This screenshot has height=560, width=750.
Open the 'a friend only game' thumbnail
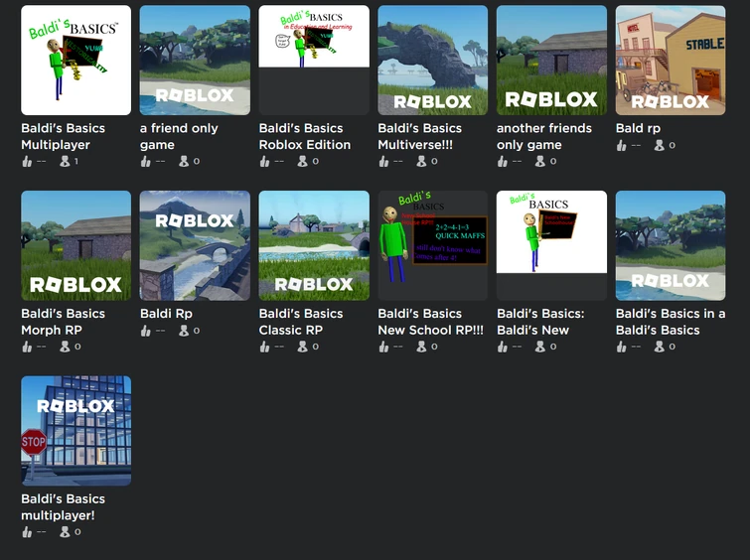click(195, 61)
